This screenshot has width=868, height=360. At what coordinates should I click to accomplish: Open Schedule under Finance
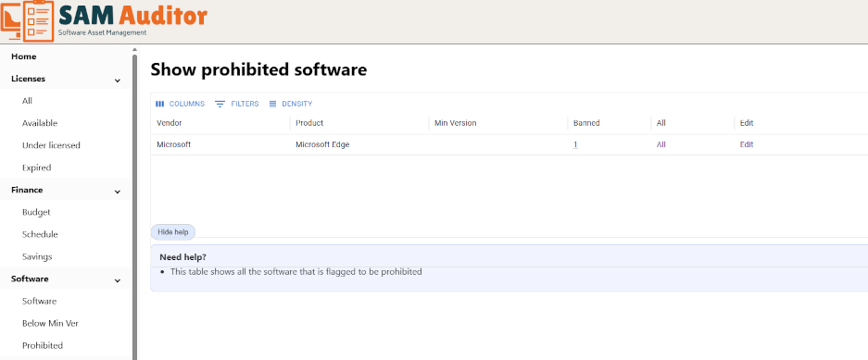[40, 234]
